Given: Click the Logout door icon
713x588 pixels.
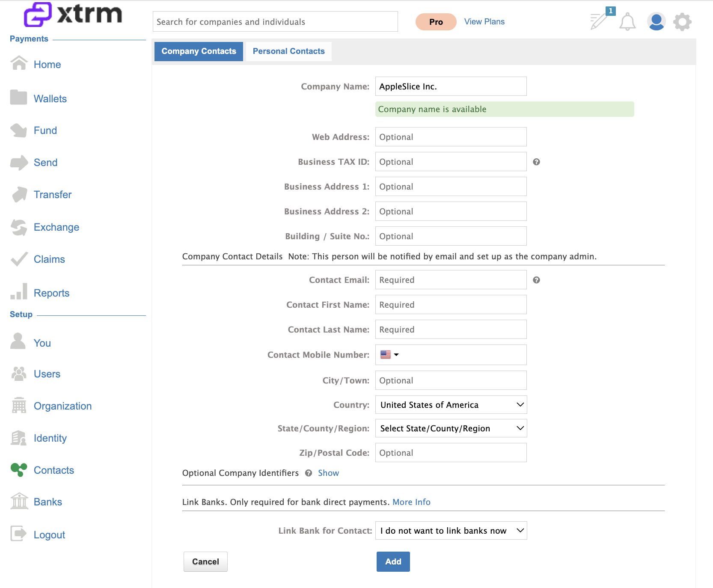Looking at the screenshot, I should [x=18, y=533].
